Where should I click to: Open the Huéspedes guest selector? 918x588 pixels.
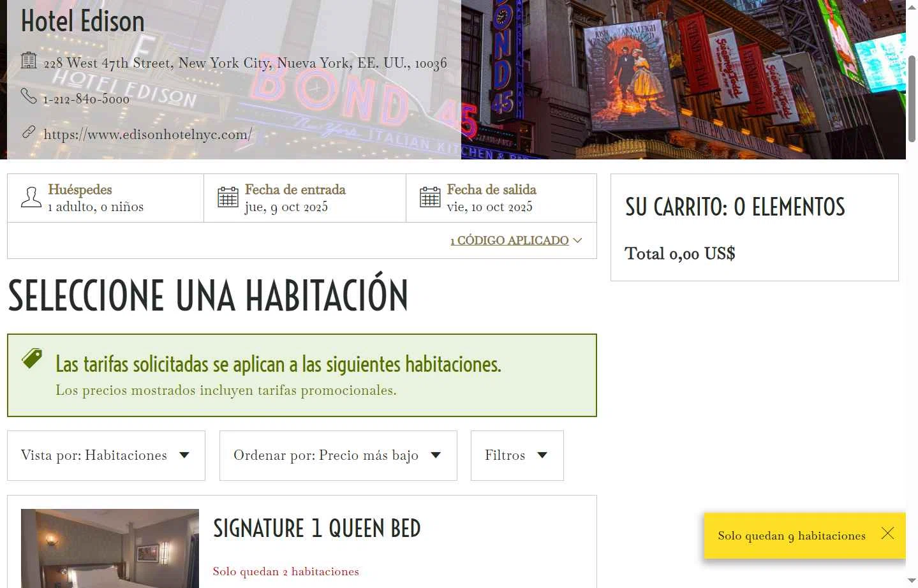point(106,198)
